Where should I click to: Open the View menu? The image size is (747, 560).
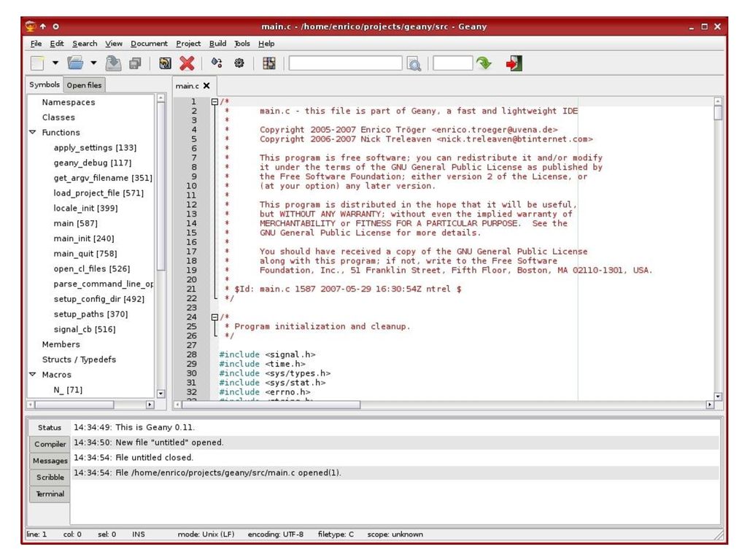[x=114, y=43]
